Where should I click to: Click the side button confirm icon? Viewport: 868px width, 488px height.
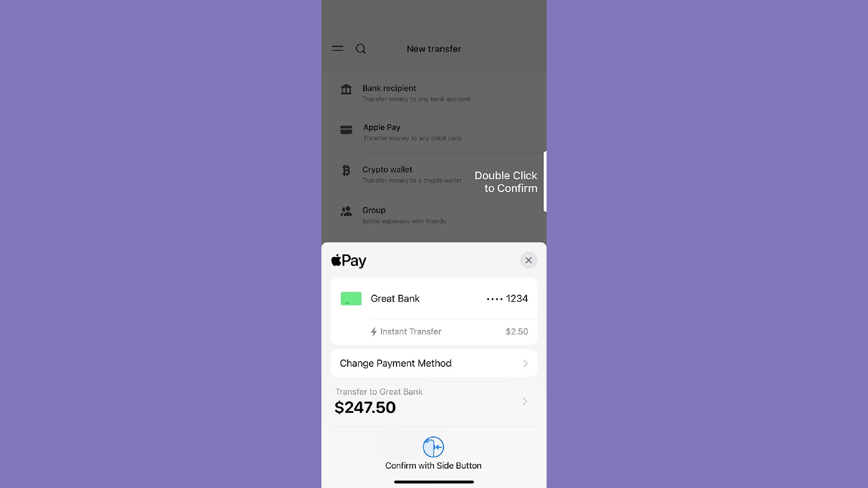click(x=433, y=446)
